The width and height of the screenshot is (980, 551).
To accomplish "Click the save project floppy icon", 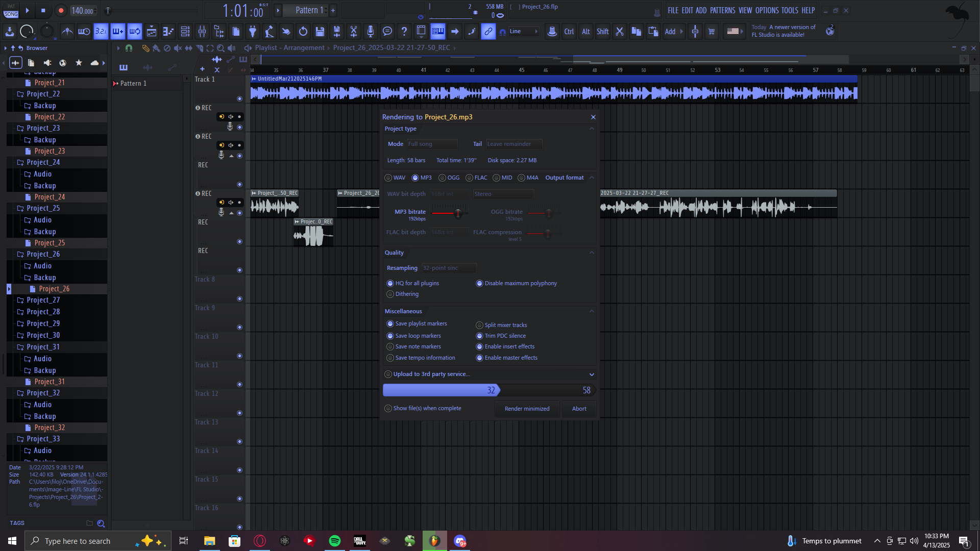I will coord(320,32).
